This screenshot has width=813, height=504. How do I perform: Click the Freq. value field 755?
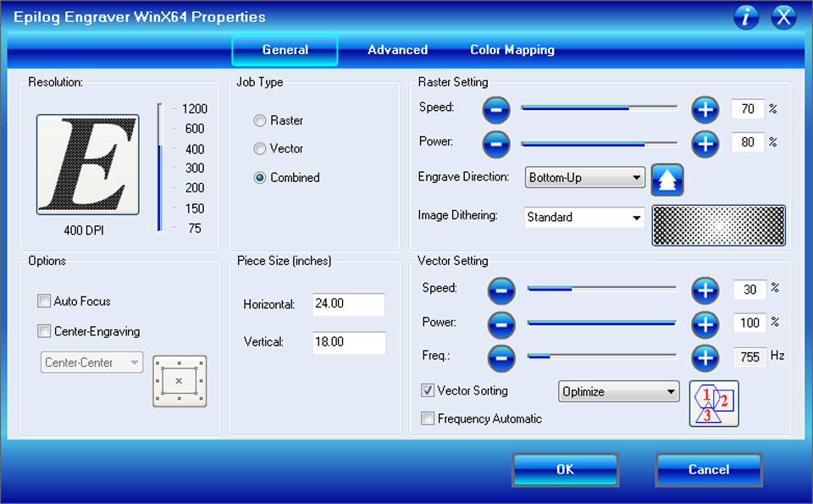[x=749, y=357]
